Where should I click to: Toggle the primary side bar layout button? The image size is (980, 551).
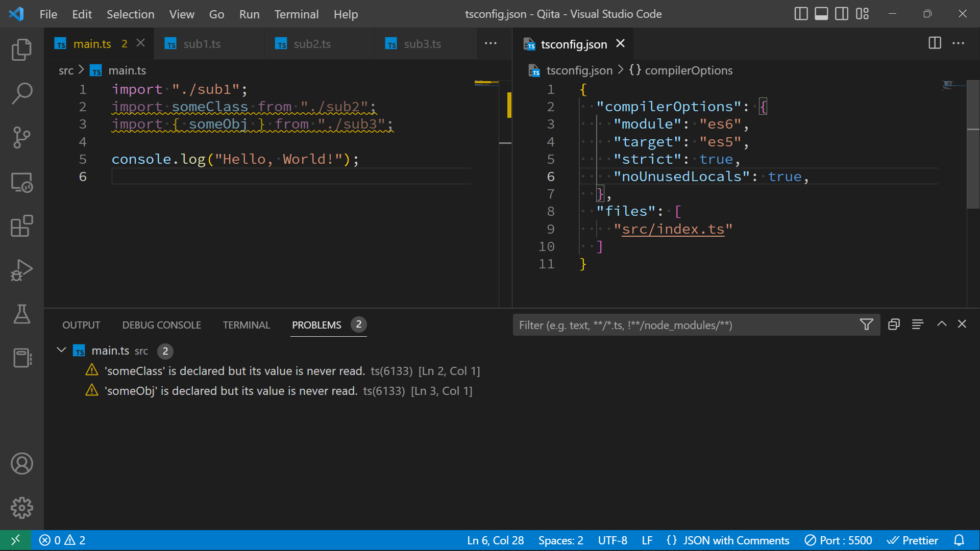801,14
